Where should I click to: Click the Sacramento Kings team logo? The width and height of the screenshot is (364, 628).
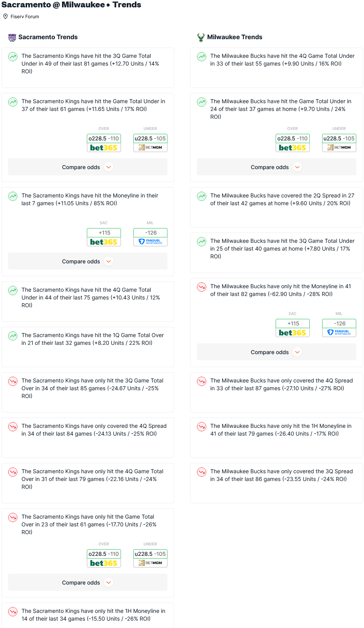point(12,37)
